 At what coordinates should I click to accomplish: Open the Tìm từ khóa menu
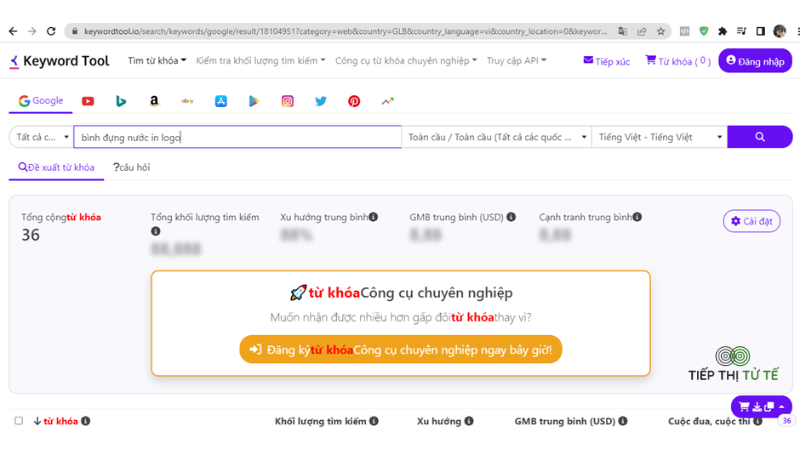tap(157, 61)
